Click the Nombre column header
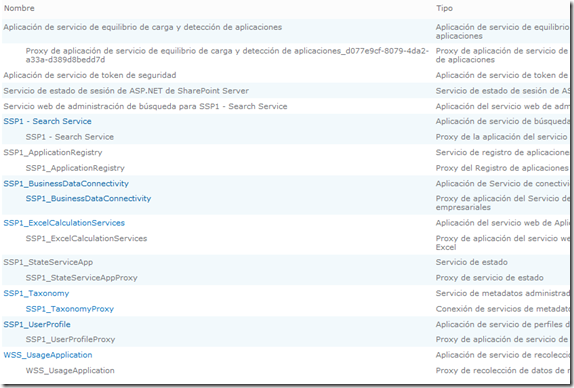This screenshot has height=388, width=574. (19, 8)
